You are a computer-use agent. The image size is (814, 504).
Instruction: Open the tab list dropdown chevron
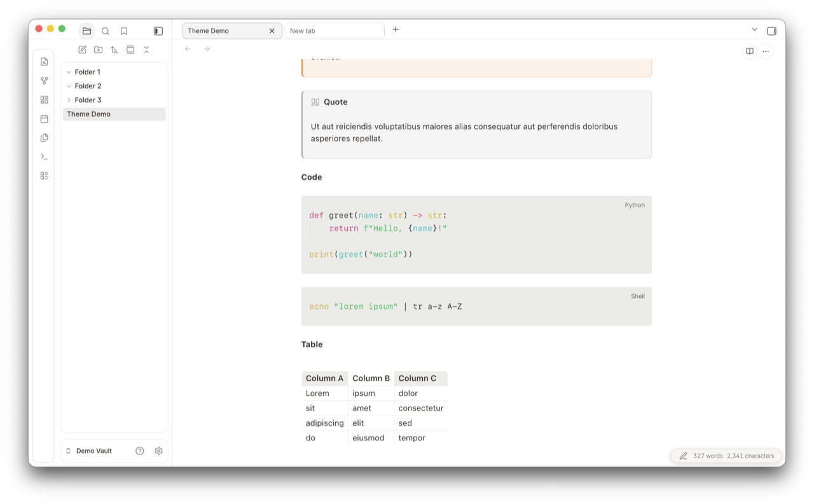click(x=754, y=29)
